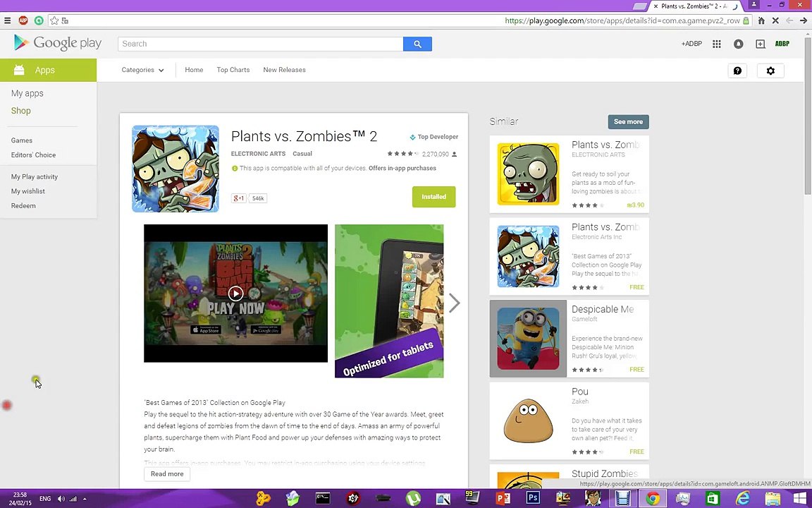This screenshot has width=812, height=508.
Task: Open My Play activity
Action: coord(34,177)
